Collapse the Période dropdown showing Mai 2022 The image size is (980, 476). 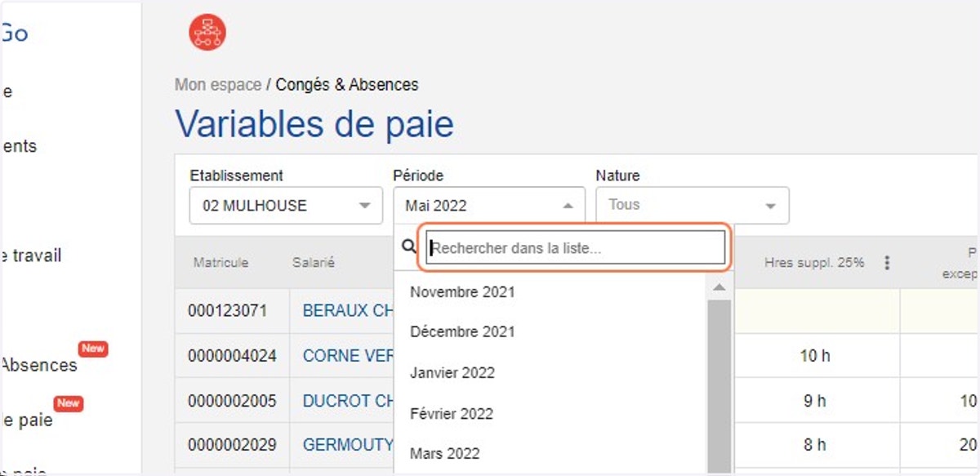click(x=489, y=206)
